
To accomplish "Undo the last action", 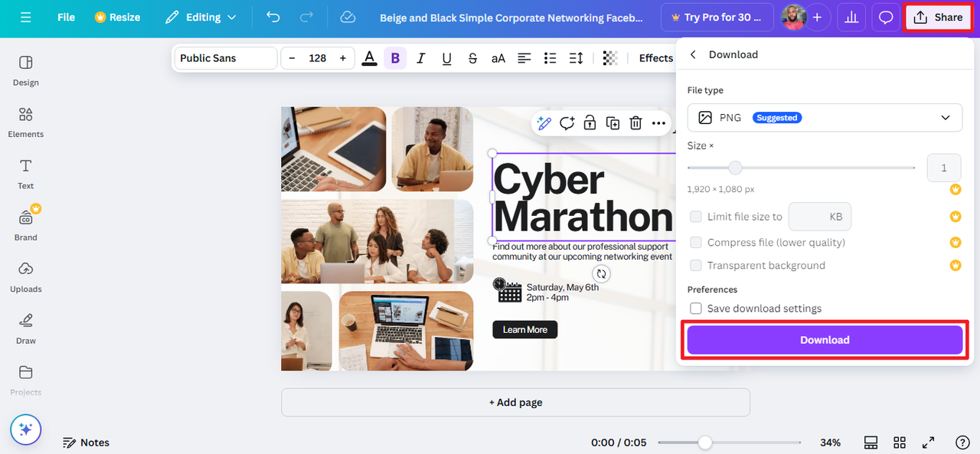I will (273, 17).
